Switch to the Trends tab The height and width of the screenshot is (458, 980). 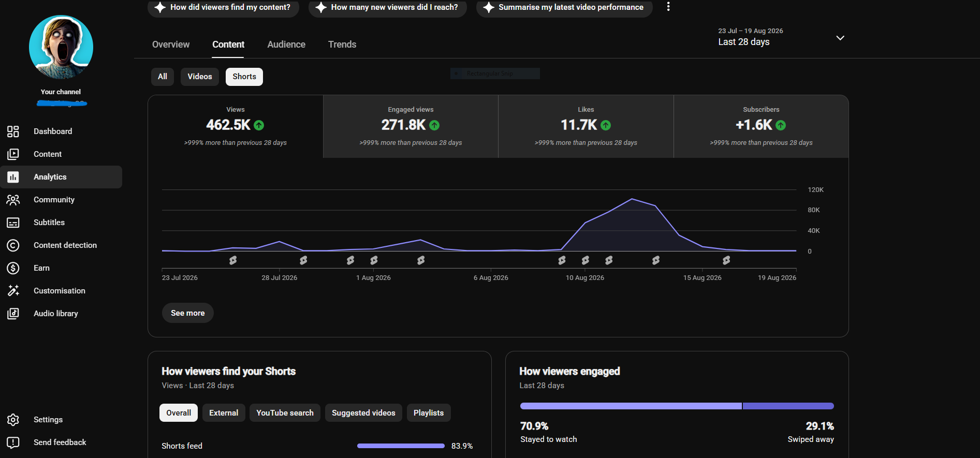342,45
